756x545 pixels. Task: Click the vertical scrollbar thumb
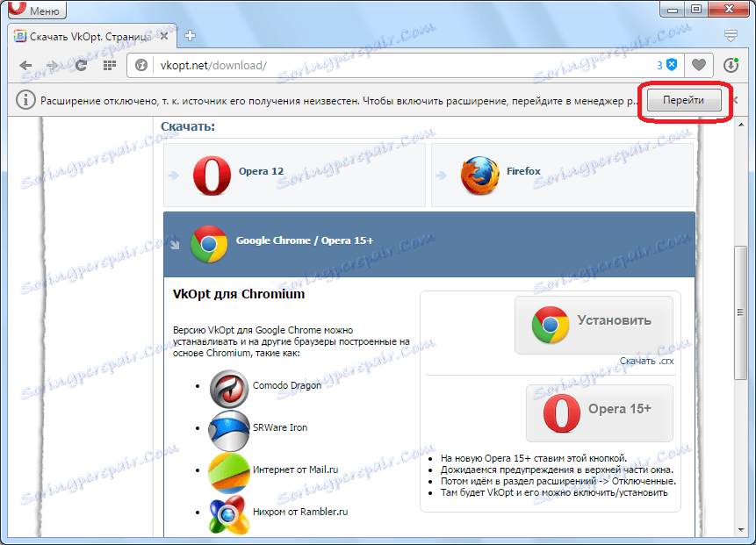[740, 312]
